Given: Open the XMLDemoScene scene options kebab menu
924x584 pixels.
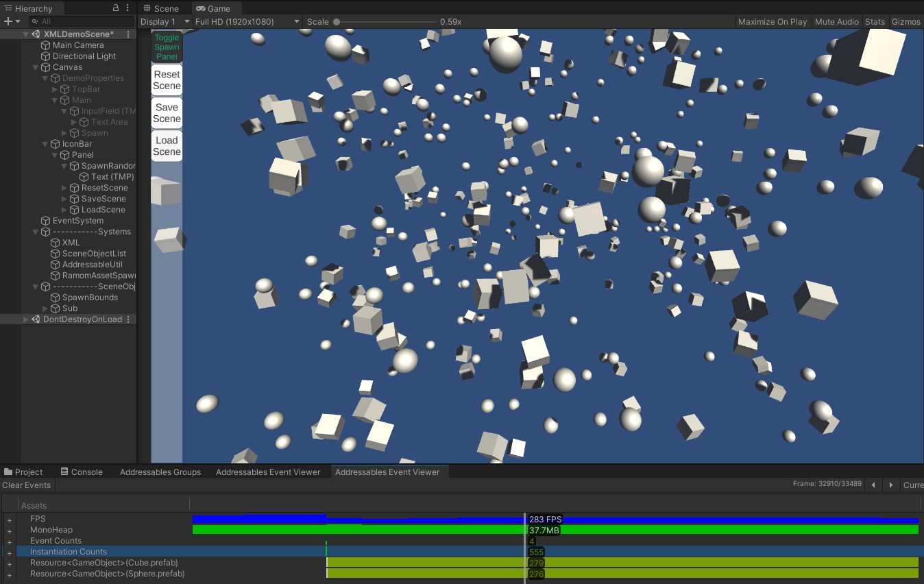Looking at the screenshot, I should [x=127, y=34].
